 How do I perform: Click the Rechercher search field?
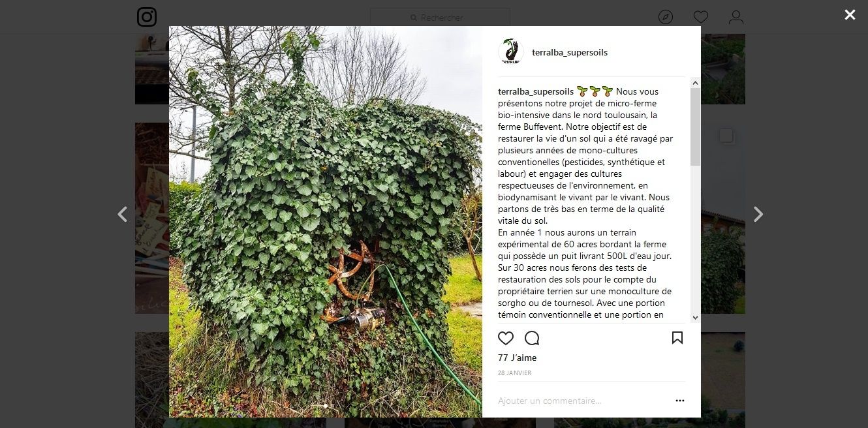440,18
